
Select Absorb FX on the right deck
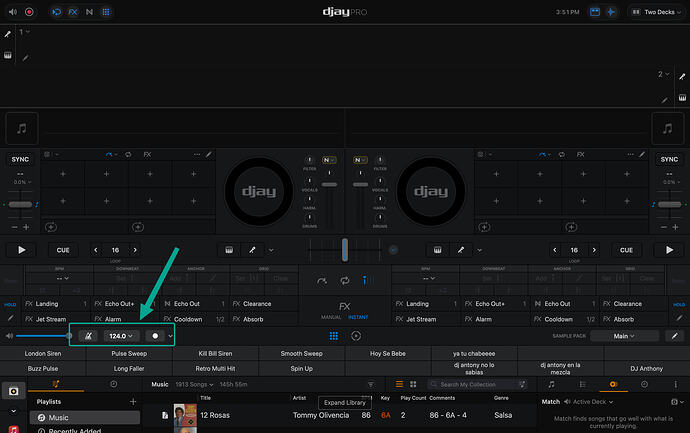tap(633, 319)
